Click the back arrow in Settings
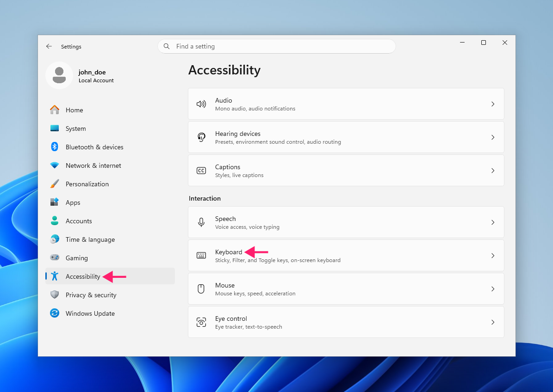This screenshot has height=392, width=553. tap(49, 47)
